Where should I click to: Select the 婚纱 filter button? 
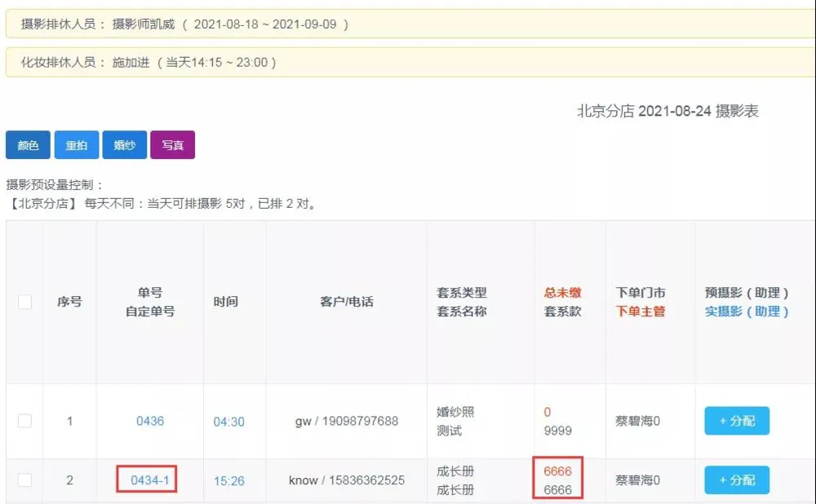[x=124, y=145]
